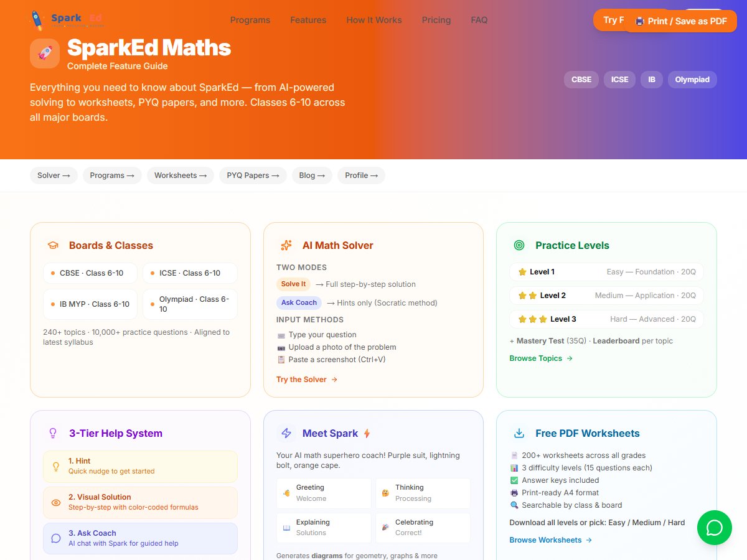Jump to PYQ Papers quick link chip
This screenshot has width=747, height=560.
(253, 175)
